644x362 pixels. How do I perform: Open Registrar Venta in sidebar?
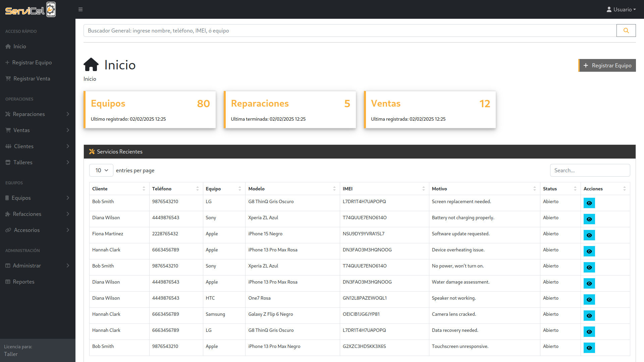[38, 78]
